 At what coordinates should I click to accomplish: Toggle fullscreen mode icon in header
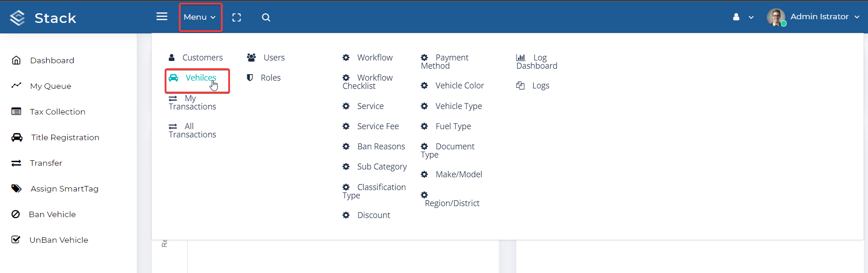[x=236, y=17]
